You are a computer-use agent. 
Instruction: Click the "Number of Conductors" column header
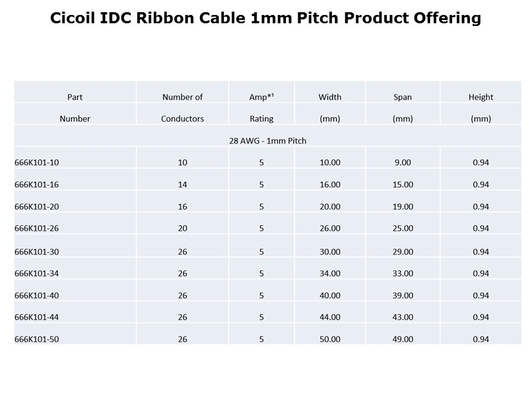pyautogui.click(x=182, y=108)
